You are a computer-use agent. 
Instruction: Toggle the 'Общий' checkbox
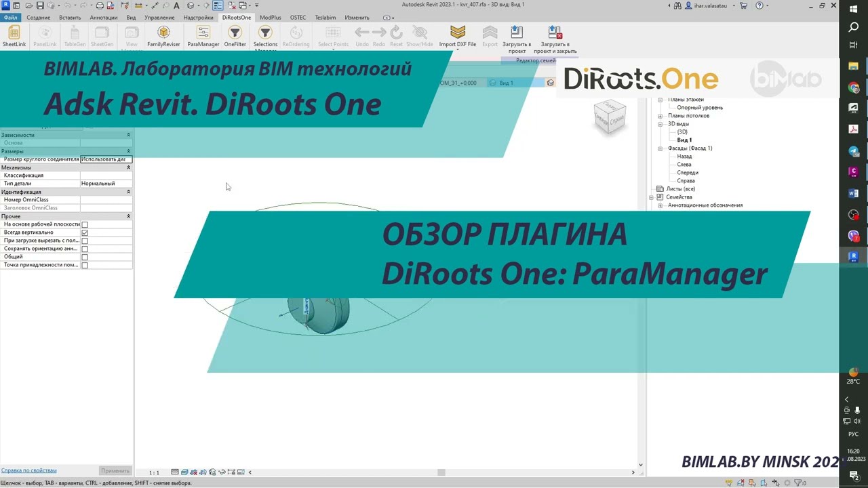pos(85,257)
